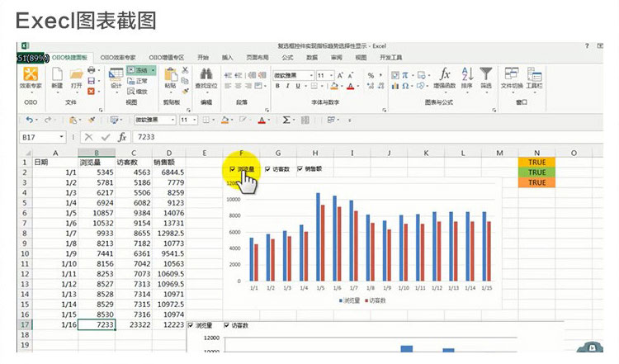Viewport: 619px width, 364px height.
Task: Click the scissors cut icon
Action: [x=185, y=70]
